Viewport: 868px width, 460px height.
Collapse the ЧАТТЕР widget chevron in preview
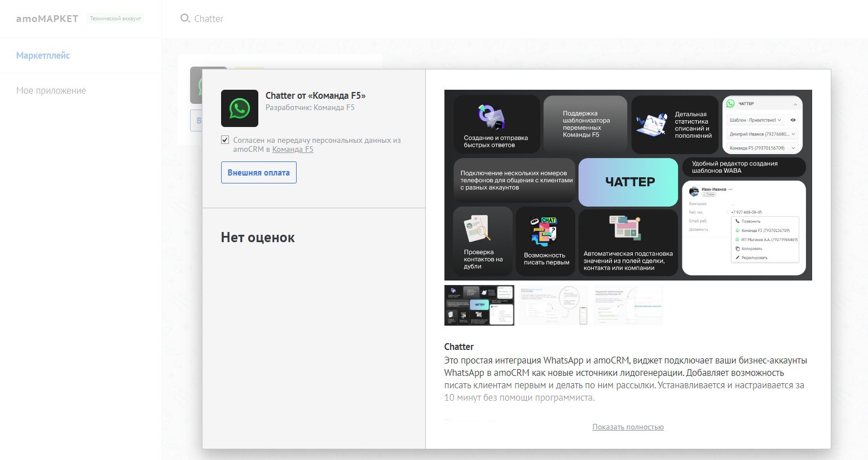click(795, 104)
